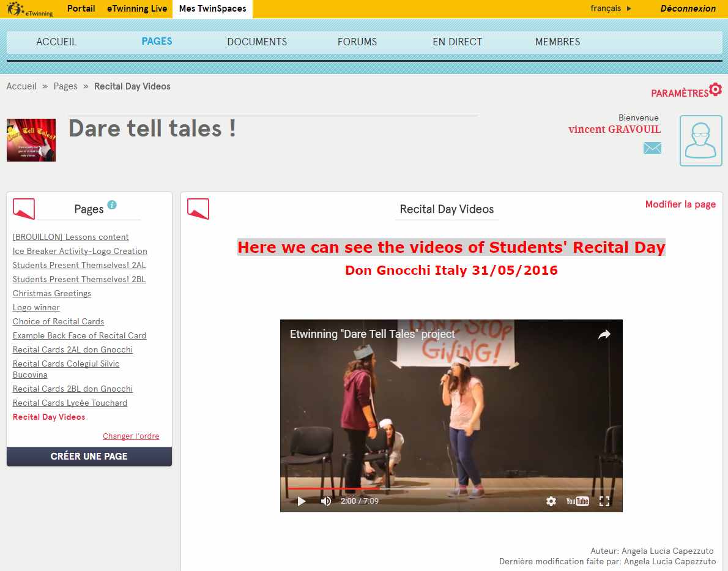This screenshot has width=728, height=571.
Task: Go to the Membres tab
Action: (557, 42)
